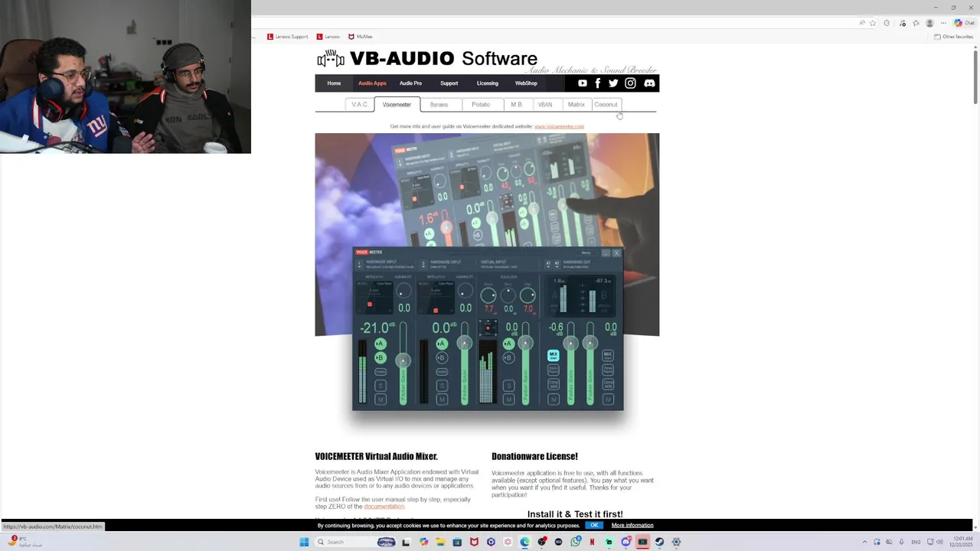Image resolution: width=980 pixels, height=551 pixels.
Task: Open Settings gear in taskbar
Action: click(x=676, y=542)
